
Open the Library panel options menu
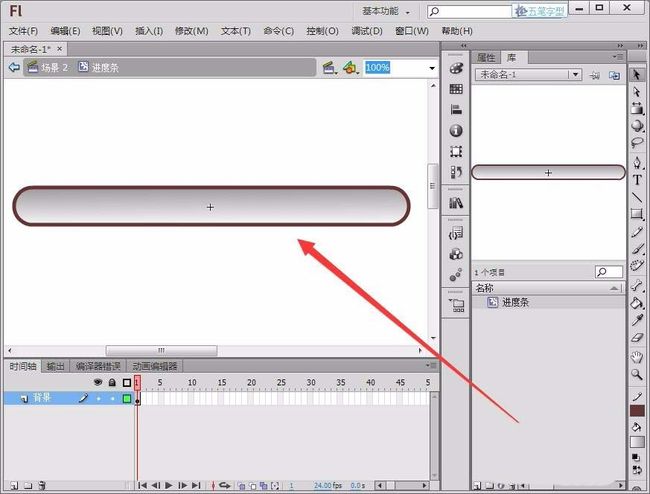point(618,57)
